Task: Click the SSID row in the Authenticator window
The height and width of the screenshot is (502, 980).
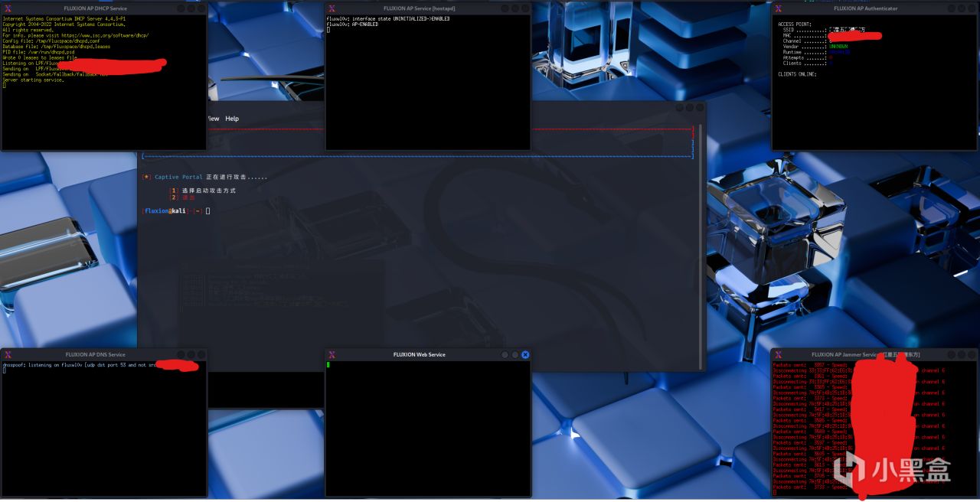Action: pyautogui.click(x=824, y=30)
